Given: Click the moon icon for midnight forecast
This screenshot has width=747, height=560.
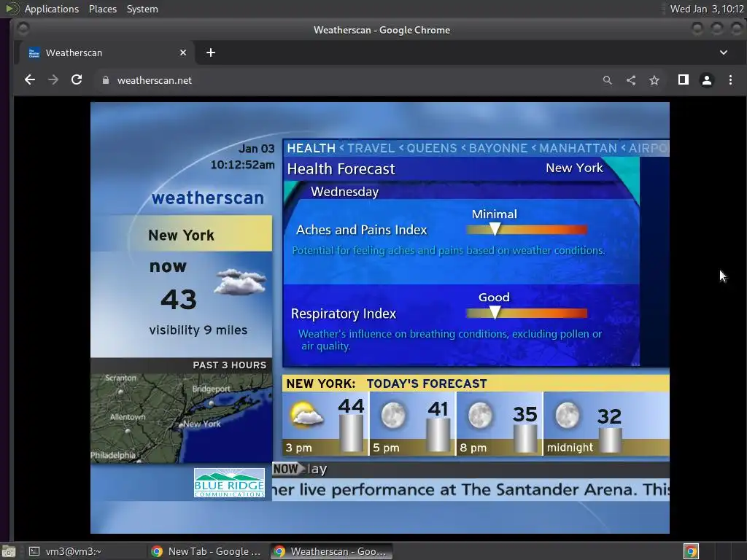Looking at the screenshot, I should [568, 415].
